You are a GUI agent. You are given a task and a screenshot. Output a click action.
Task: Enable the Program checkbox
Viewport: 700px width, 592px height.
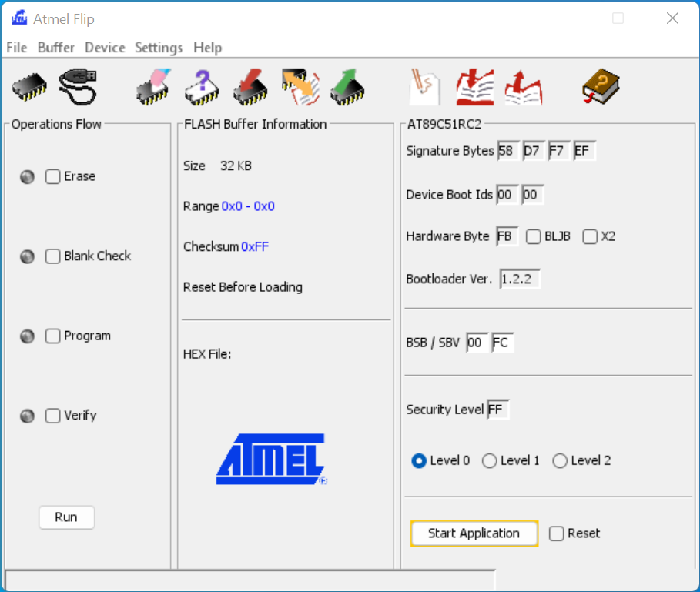(52, 336)
